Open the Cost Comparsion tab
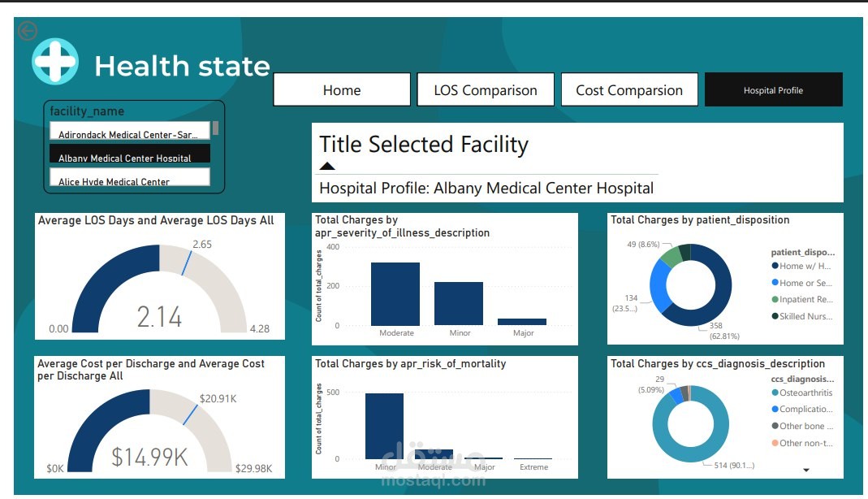The width and height of the screenshot is (868, 499). point(629,89)
